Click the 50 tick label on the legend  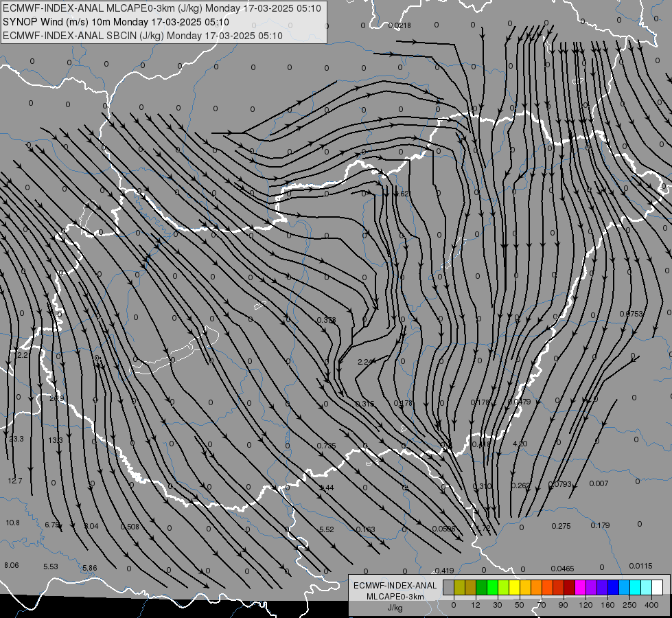tap(520, 605)
